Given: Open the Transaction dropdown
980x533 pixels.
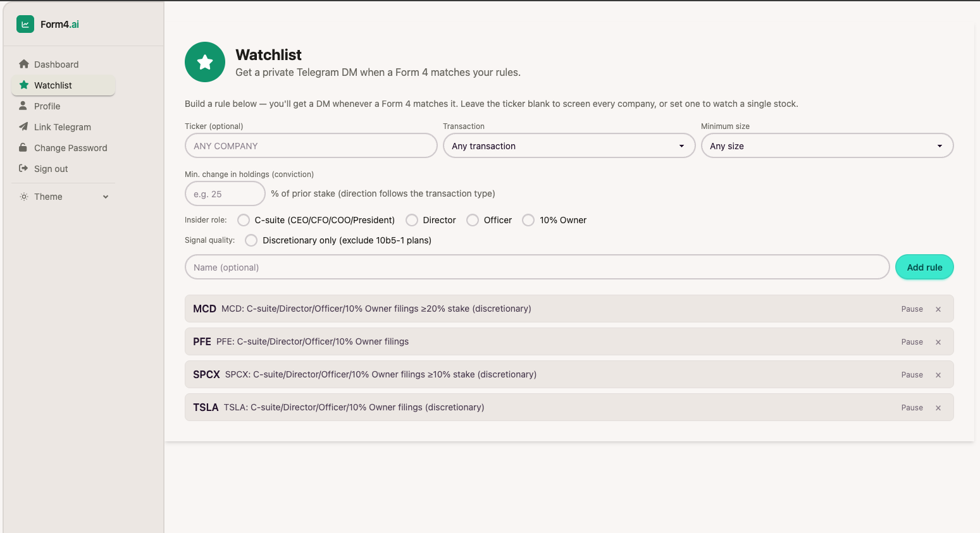Looking at the screenshot, I should (569, 145).
